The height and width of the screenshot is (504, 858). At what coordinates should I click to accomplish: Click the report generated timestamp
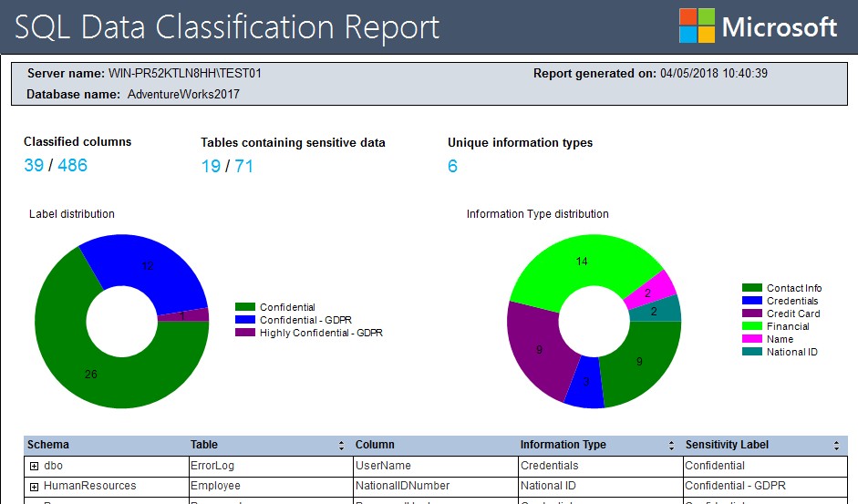[714, 73]
